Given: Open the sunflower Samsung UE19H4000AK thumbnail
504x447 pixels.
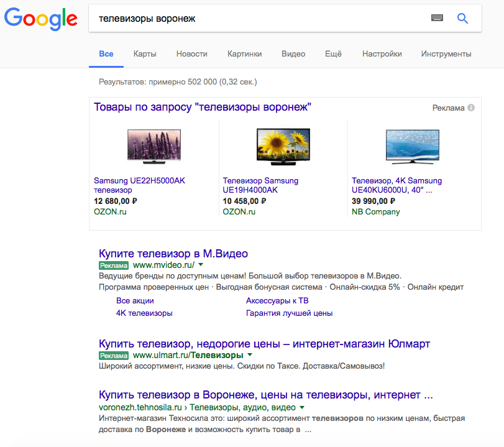Looking at the screenshot, I should click(283, 147).
